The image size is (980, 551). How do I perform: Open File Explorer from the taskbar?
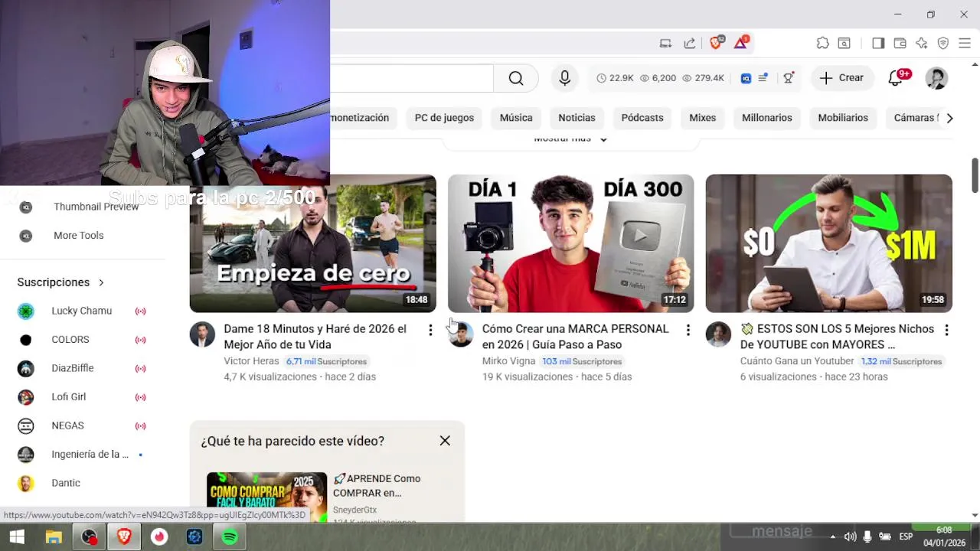pyautogui.click(x=53, y=537)
